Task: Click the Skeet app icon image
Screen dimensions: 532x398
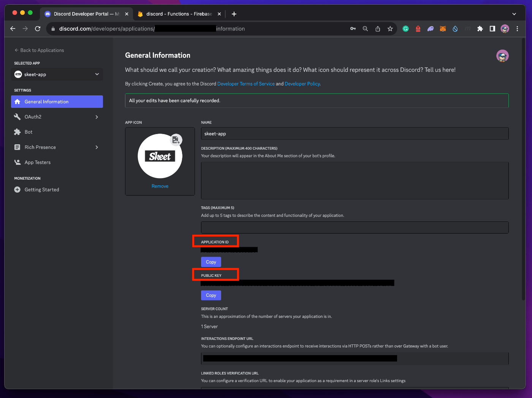Action: tap(160, 156)
